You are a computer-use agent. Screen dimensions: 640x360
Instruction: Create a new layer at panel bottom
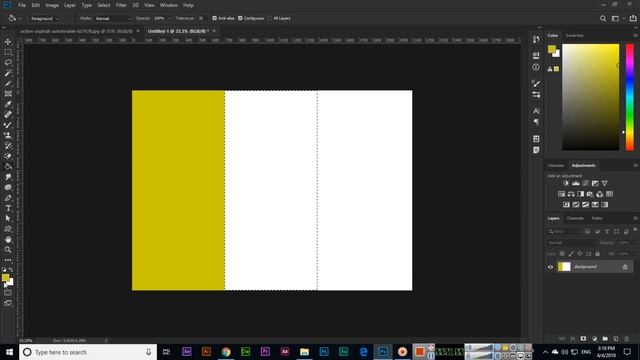[616, 339]
